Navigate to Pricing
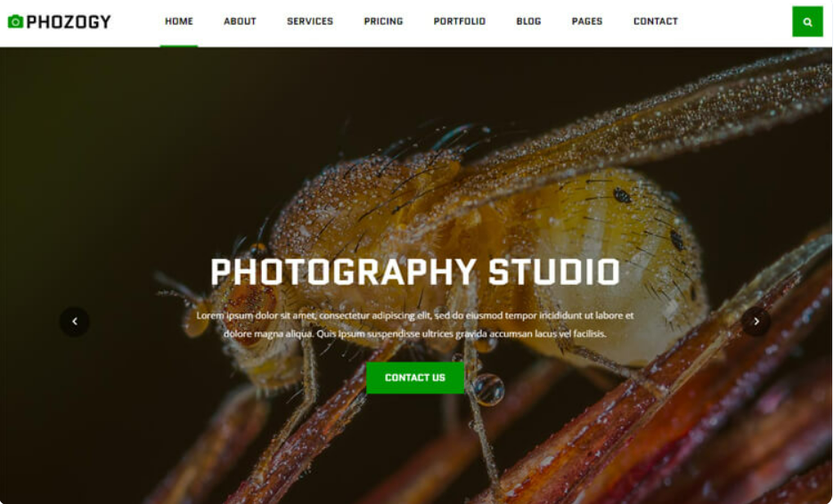834x504 pixels. click(x=383, y=21)
